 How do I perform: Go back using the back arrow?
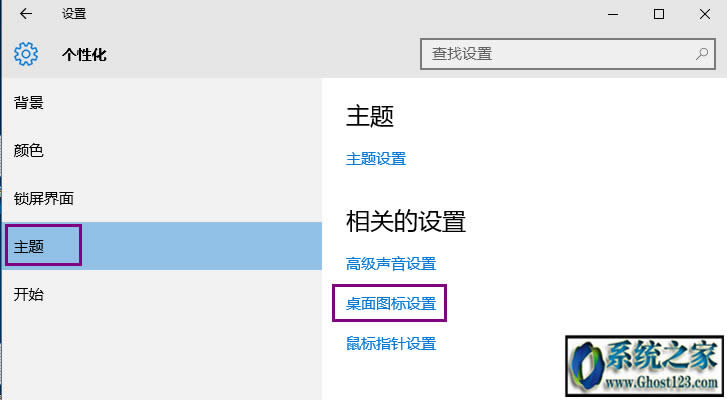click(x=25, y=14)
